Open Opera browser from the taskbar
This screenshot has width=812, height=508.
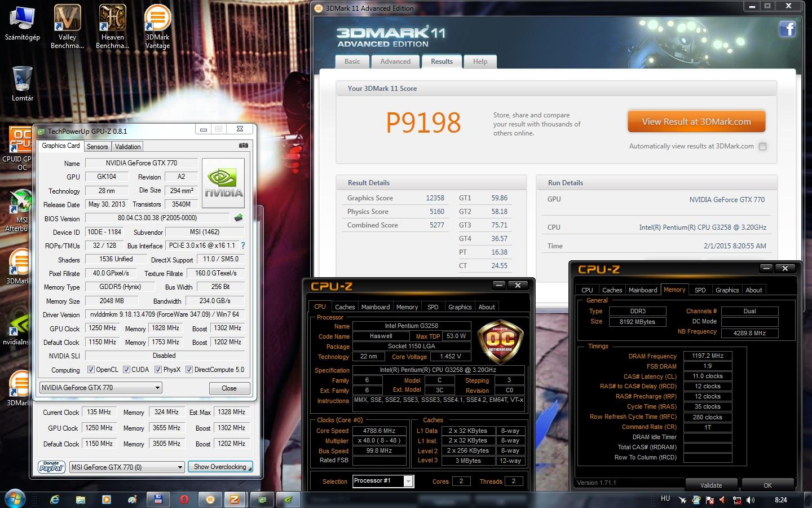tap(184, 500)
